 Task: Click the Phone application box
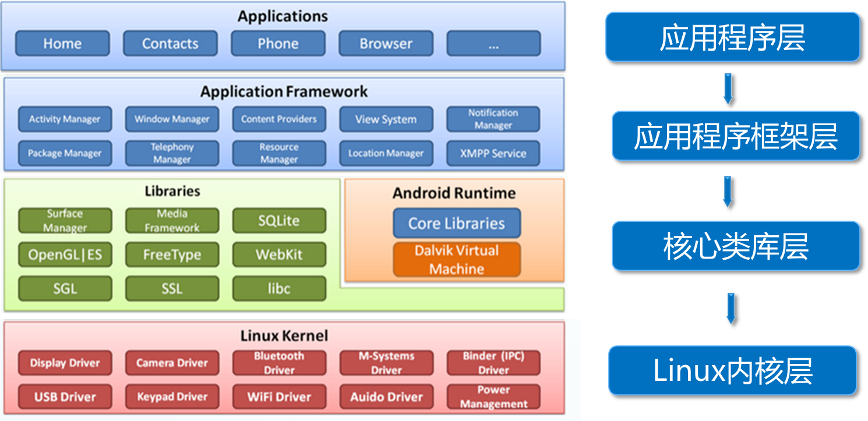click(x=278, y=44)
